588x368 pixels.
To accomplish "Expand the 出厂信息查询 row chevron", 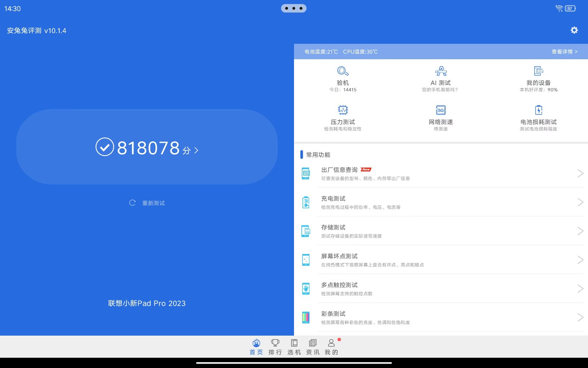I will click(580, 173).
